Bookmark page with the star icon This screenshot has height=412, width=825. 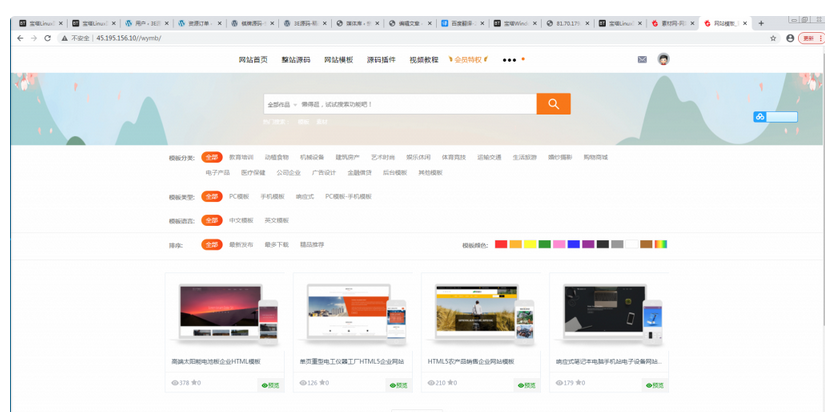773,38
